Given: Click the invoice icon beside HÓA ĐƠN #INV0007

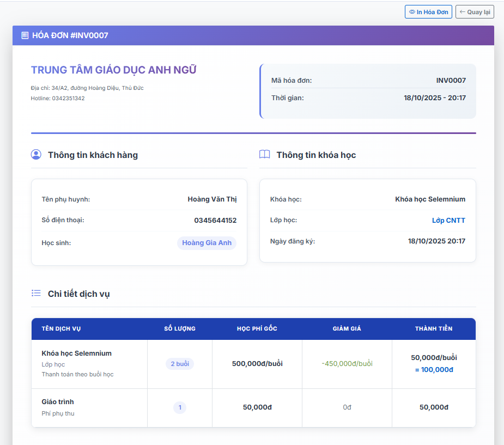Looking at the screenshot, I should [25, 35].
